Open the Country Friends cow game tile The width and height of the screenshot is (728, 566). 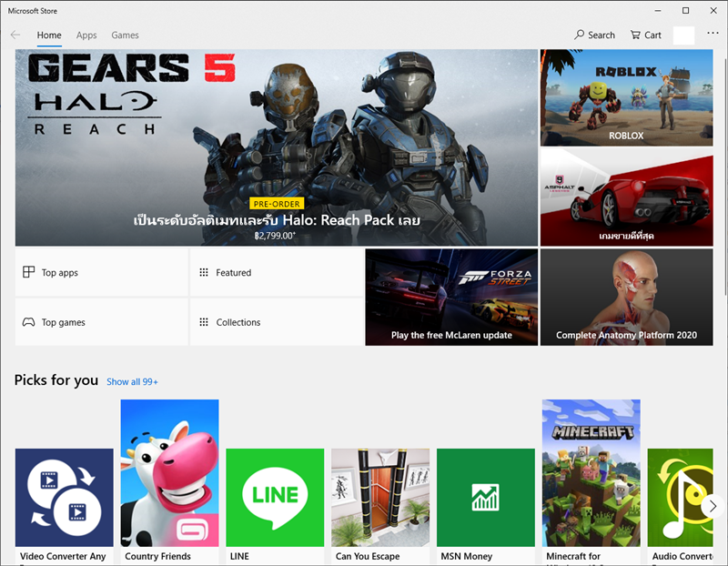(x=169, y=472)
